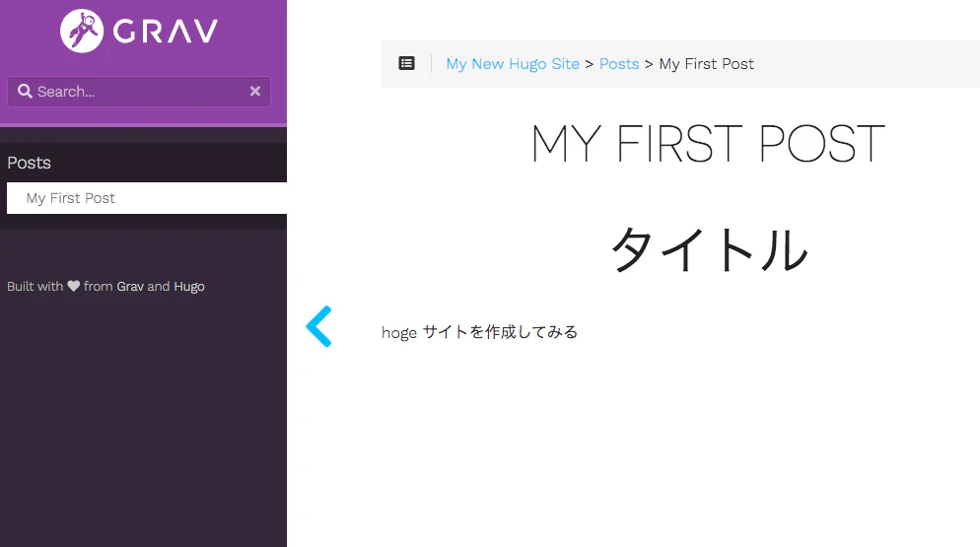Go to My New Hugo Site breadcrumb
Viewport: 980px width, 547px height.
513,64
